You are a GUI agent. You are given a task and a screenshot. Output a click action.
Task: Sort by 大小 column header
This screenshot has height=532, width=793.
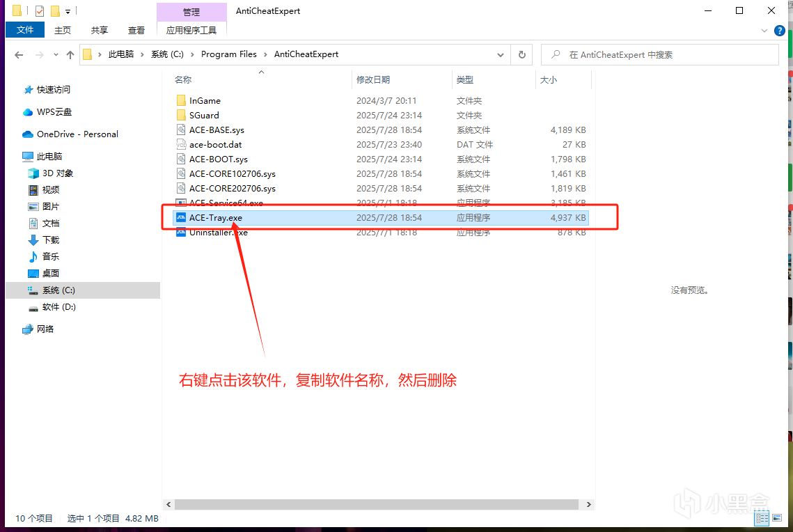click(x=548, y=79)
